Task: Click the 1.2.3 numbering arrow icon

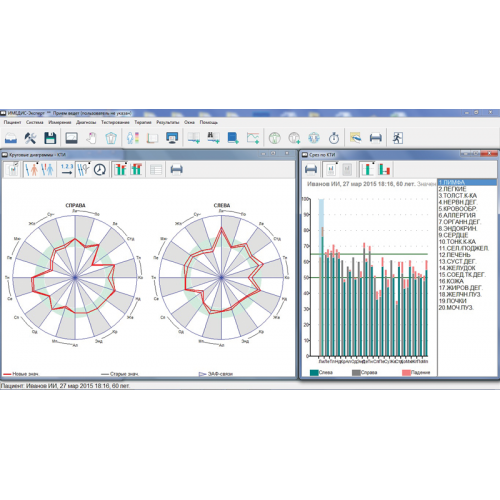Action: tap(67, 169)
